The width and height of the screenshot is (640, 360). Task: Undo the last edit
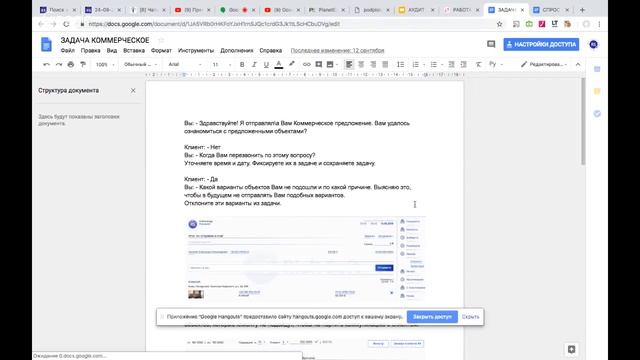(x=47, y=64)
